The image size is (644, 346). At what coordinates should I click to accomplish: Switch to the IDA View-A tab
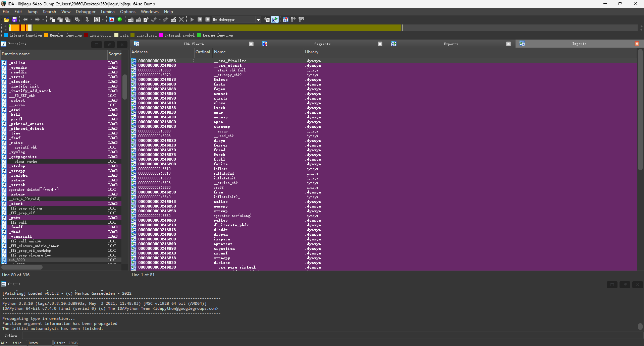click(194, 44)
